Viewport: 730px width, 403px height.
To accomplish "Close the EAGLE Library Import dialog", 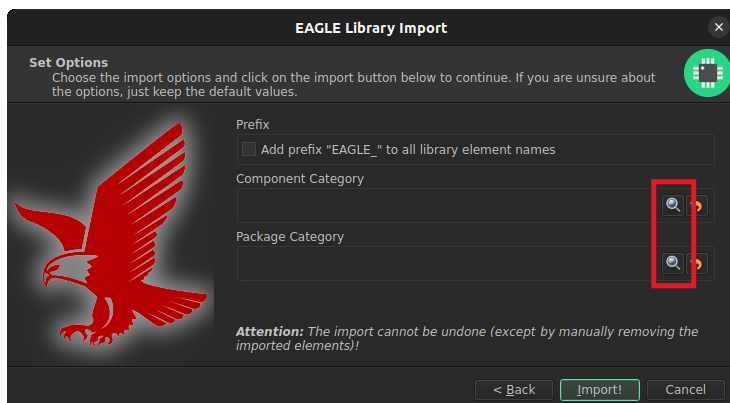I will (x=719, y=27).
